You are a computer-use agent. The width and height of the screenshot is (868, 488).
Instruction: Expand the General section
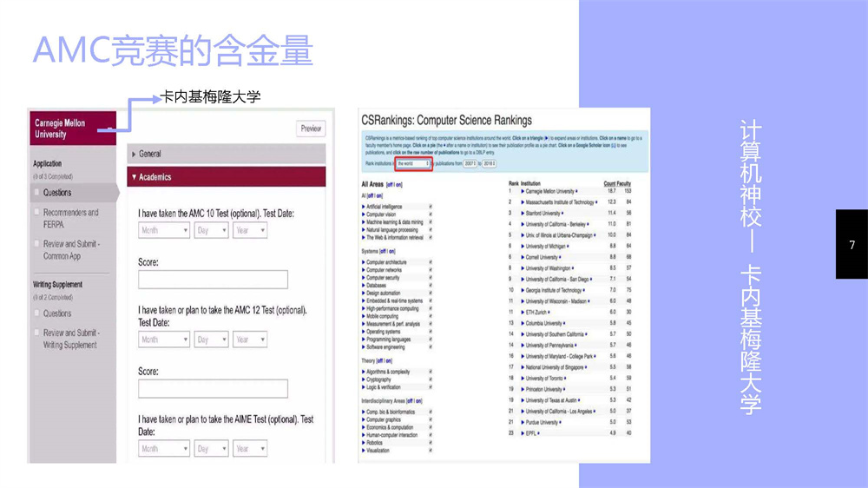(227, 154)
